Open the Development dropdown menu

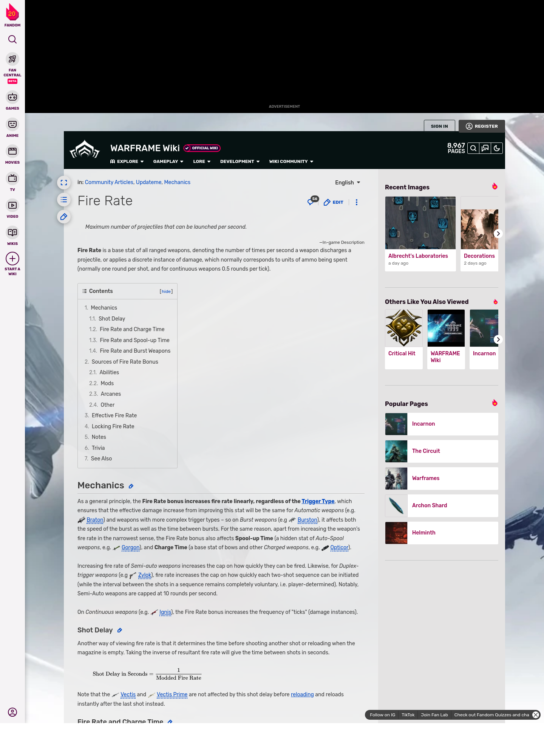coord(240,161)
